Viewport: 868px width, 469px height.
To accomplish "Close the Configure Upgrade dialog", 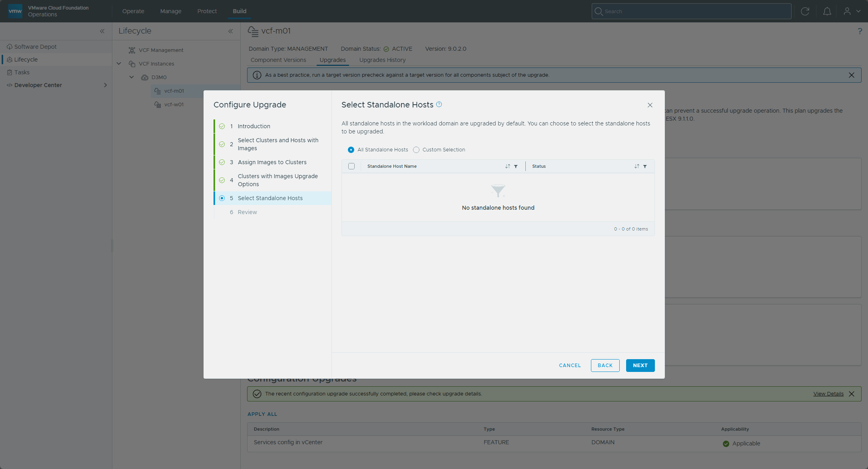I will coord(650,105).
